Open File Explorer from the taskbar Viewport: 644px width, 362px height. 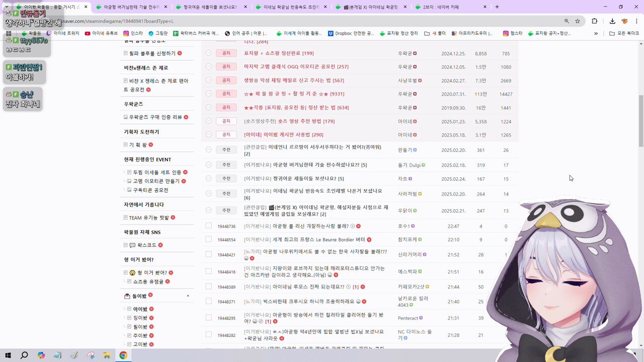107,355
